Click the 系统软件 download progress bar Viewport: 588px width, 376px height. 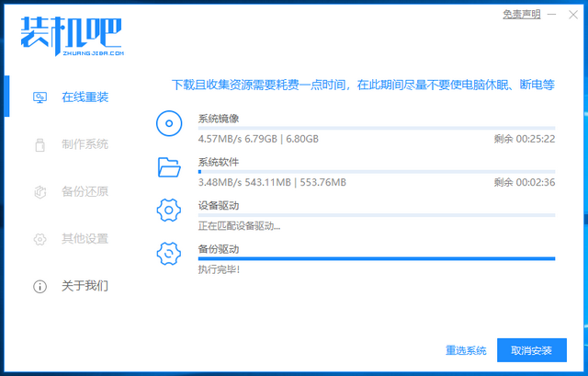pos(376,171)
